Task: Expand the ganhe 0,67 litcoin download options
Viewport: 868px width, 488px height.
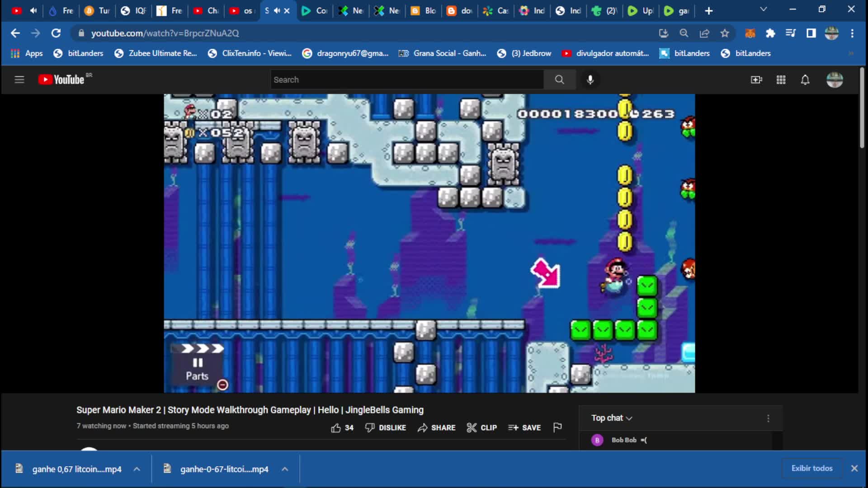Action: tap(137, 469)
